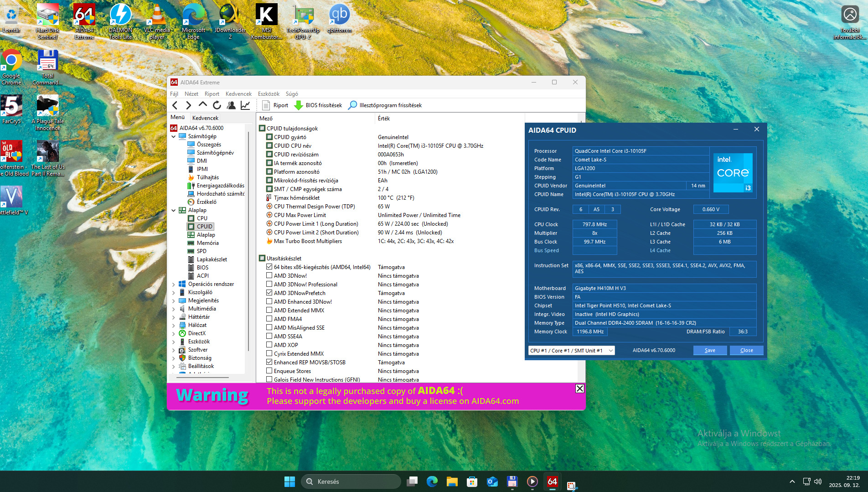Toggle AMD Enhanced 3DNow! checkbox
The image size is (868, 492).
(x=269, y=301)
